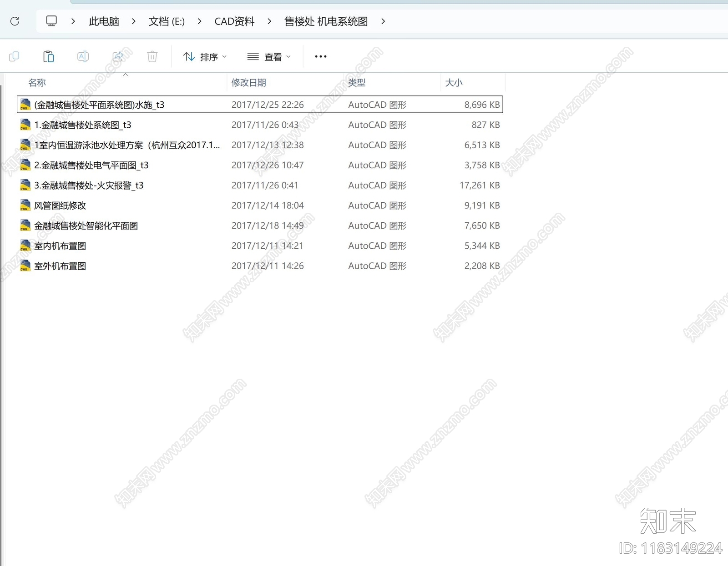This screenshot has height=566, width=728.
Task: Expand chevron after 售楼处 机电系统图
Action: coord(383,21)
